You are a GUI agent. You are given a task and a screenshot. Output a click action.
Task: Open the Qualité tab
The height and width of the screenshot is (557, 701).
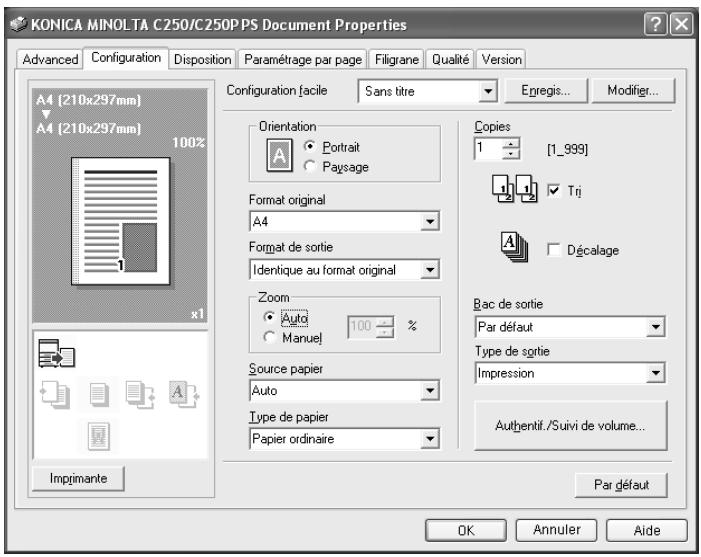click(x=450, y=59)
